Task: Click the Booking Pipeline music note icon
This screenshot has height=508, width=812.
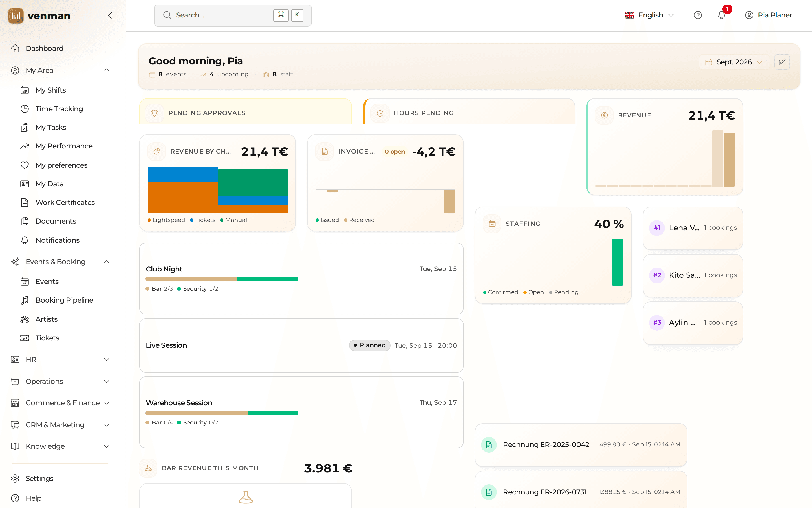Action: 25,300
